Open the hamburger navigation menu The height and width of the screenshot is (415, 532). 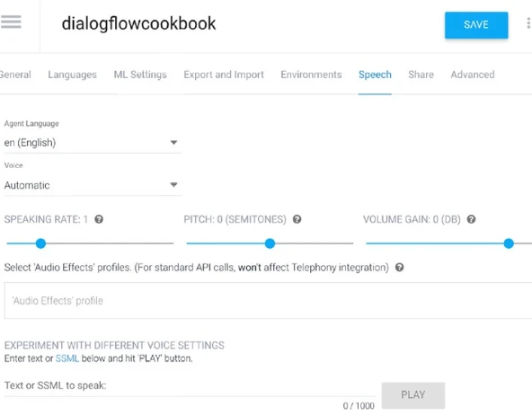[x=11, y=22]
